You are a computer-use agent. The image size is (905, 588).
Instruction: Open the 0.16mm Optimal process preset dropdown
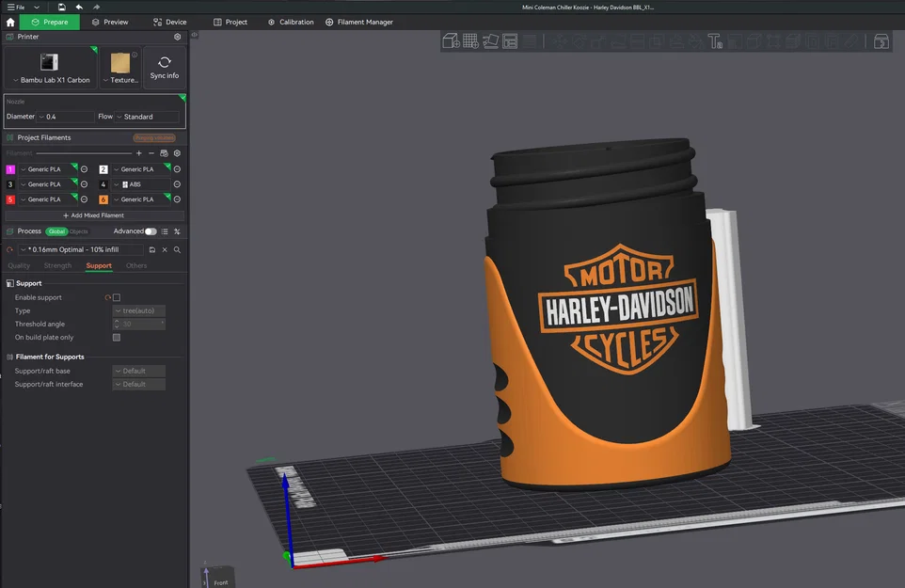81,250
